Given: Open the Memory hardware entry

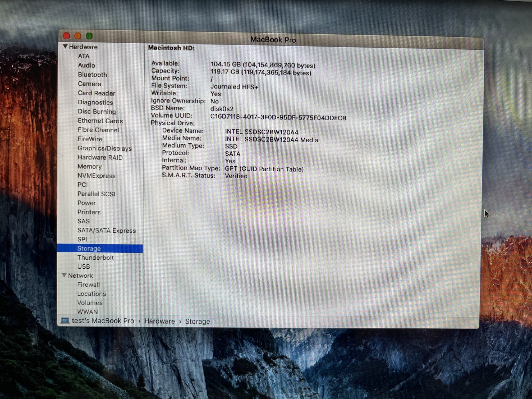Looking at the screenshot, I should 90,167.
